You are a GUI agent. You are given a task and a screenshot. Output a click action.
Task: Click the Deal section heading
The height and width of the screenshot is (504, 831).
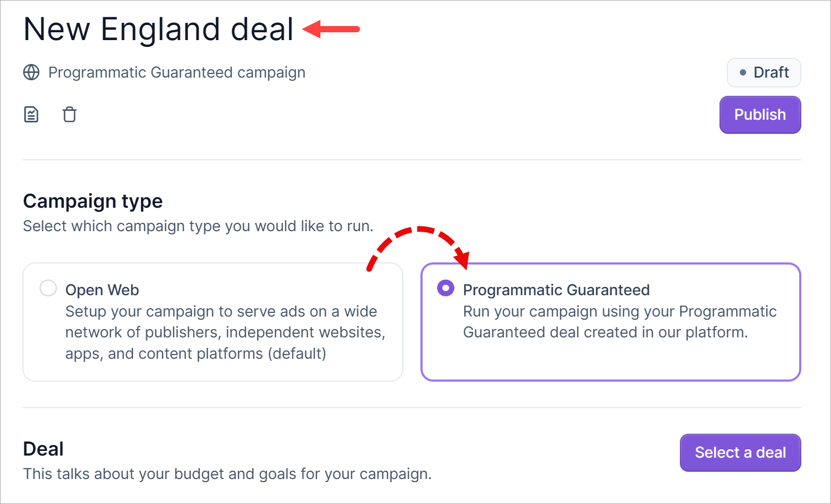point(43,449)
